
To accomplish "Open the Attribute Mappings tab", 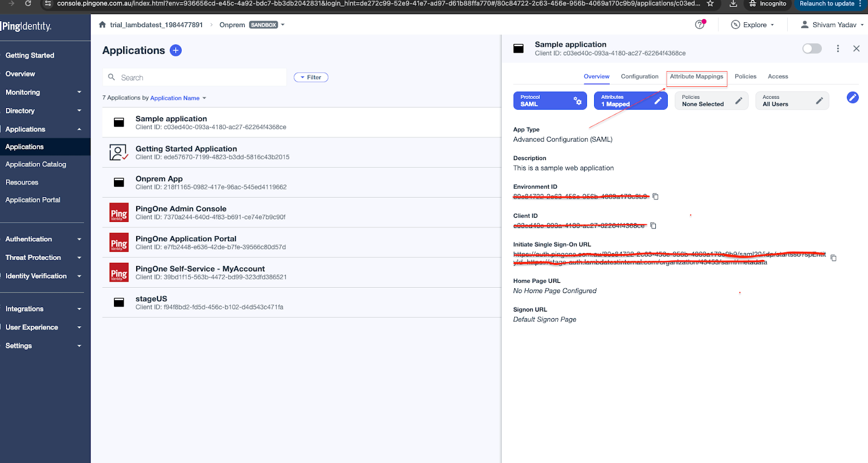I will (x=697, y=77).
